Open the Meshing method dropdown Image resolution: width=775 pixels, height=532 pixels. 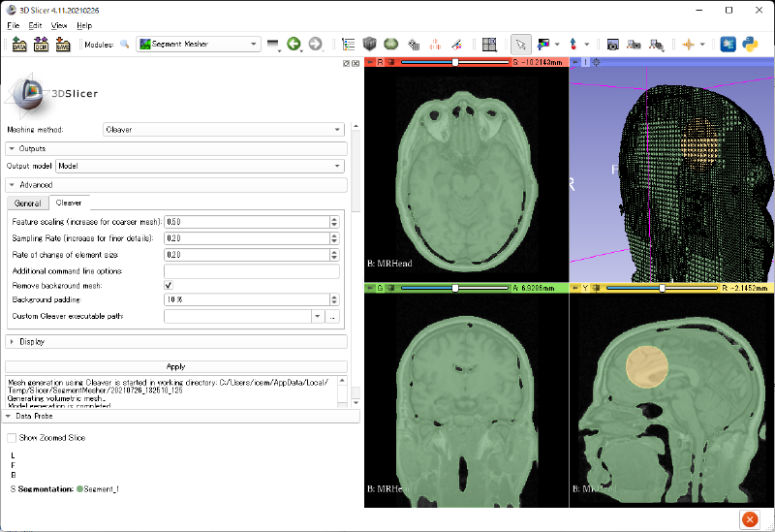pyautogui.click(x=223, y=129)
